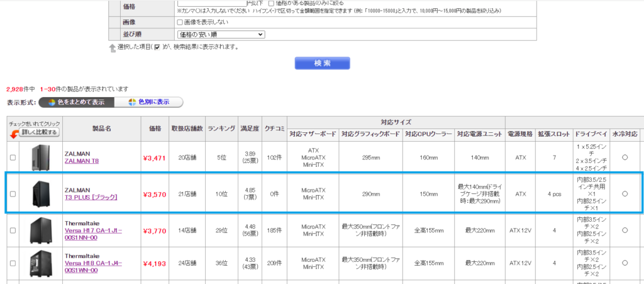This screenshot has width=644, height=284.
Task: Click the red arrow icon beside 詳しく比較する
Action: click(x=14, y=133)
